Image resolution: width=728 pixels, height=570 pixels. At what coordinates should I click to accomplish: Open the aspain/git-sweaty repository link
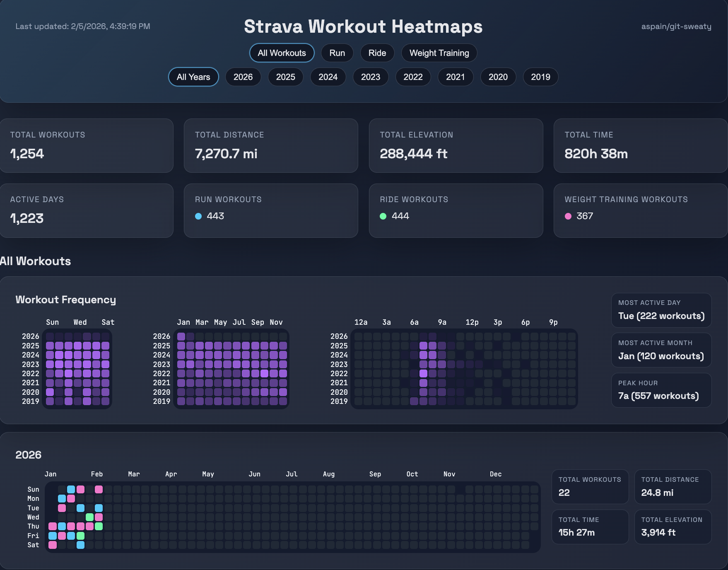[676, 26]
